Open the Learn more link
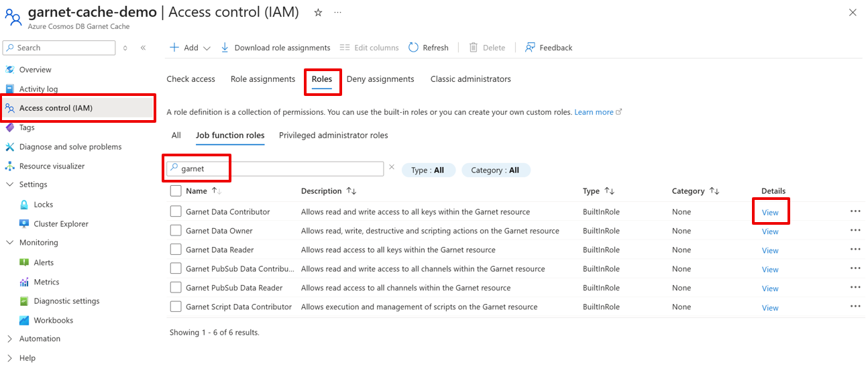 click(594, 112)
